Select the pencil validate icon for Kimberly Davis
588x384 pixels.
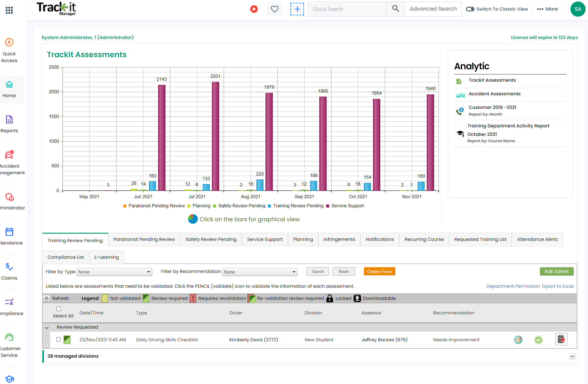coord(518,340)
